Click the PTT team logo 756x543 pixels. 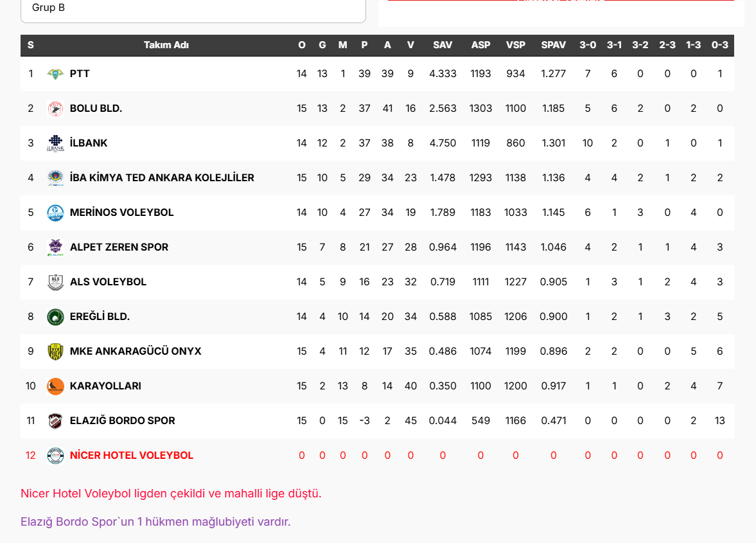click(55, 74)
